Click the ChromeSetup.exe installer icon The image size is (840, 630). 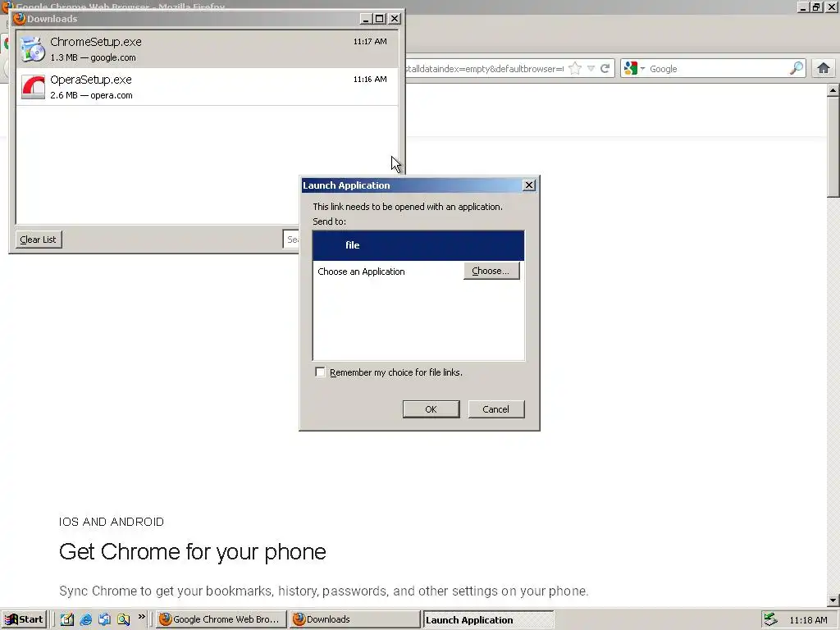[x=33, y=49]
